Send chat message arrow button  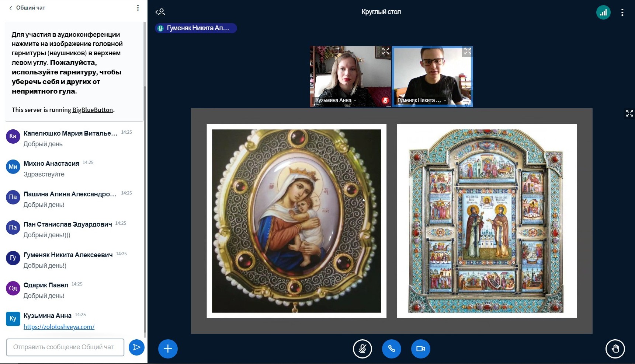coord(136,347)
